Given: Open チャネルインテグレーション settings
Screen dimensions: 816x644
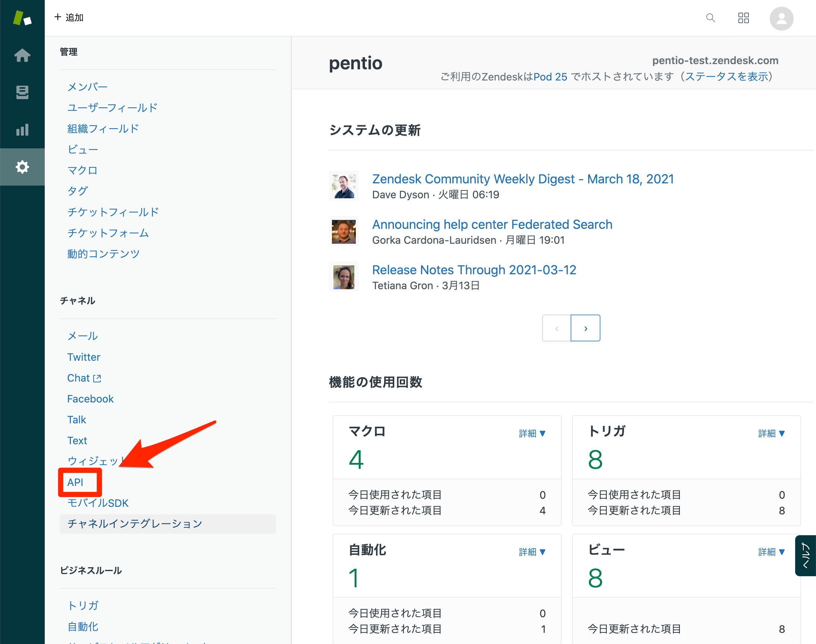Looking at the screenshot, I should point(167,524).
